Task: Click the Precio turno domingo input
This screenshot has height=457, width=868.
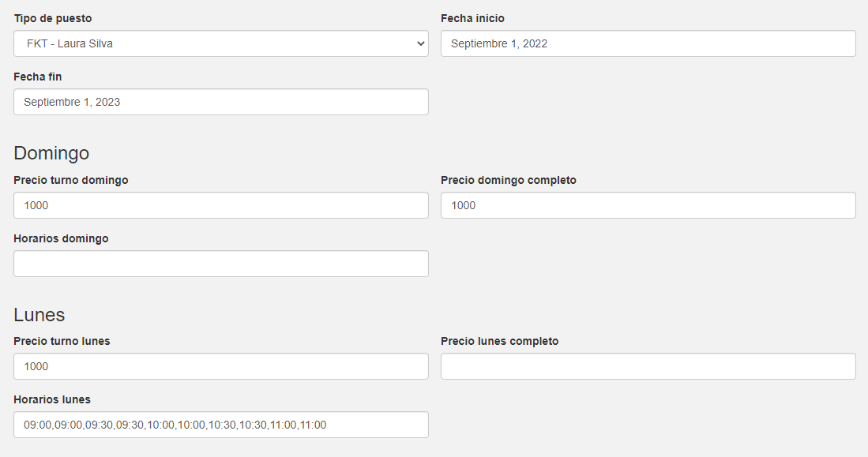Action: pyautogui.click(x=220, y=205)
